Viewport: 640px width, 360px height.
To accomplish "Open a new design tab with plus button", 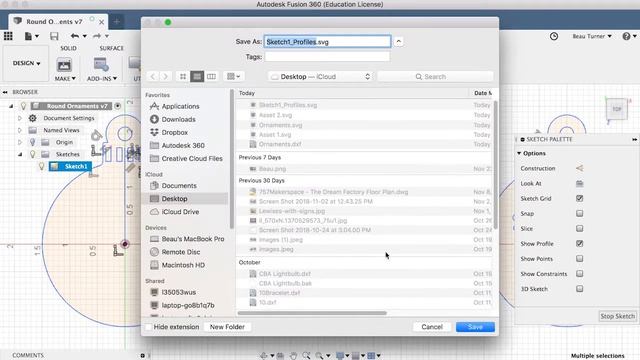I will point(117,21).
